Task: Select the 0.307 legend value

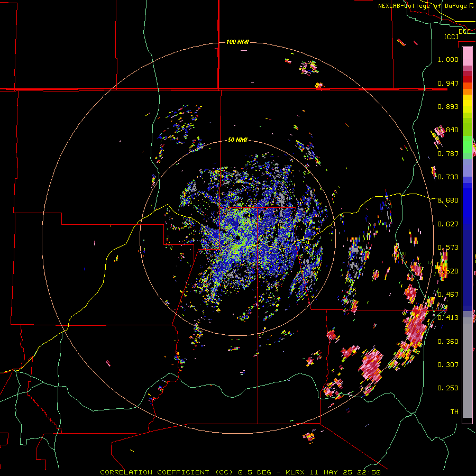Action: pyautogui.click(x=448, y=364)
